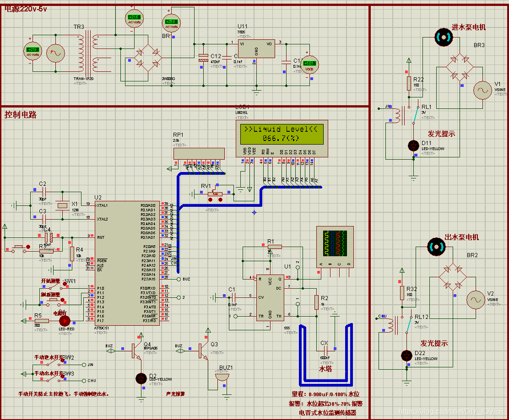This screenshot has width=509, height=420.
Task: Select resistor R1 above the 555 timer
Action: pos(275,247)
